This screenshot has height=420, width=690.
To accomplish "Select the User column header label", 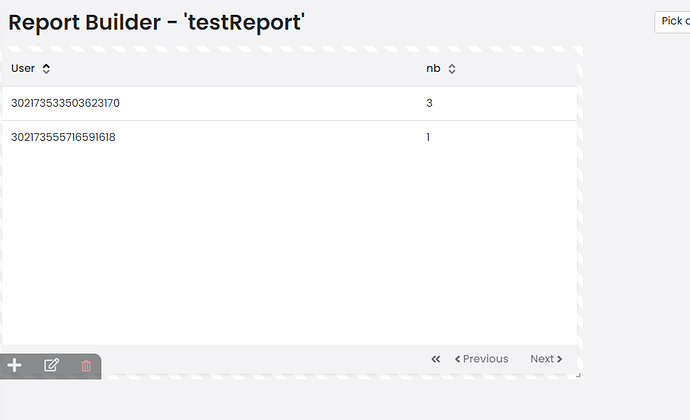I will 23,69.
